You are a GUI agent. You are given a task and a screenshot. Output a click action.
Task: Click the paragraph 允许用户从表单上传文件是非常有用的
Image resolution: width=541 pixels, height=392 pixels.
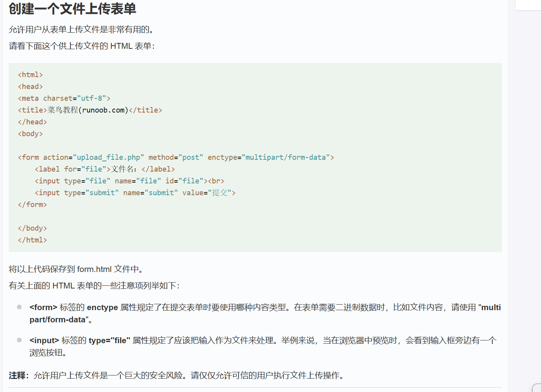pos(82,30)
